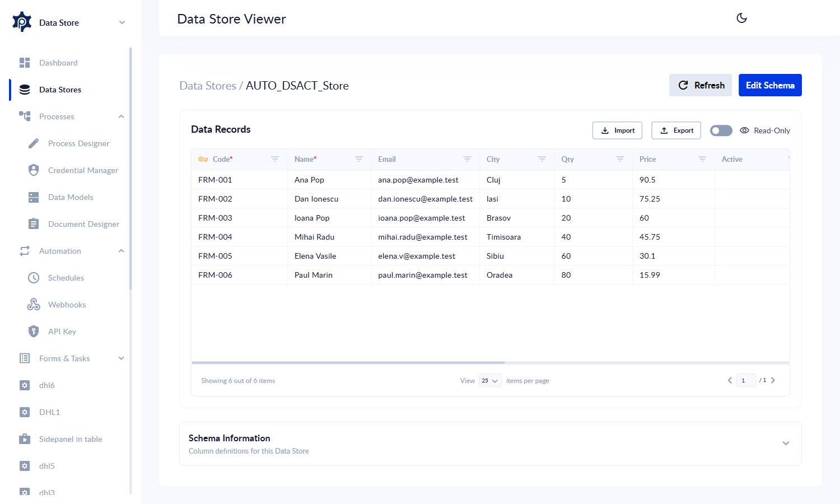This screenshot has height=504, width=840.
Task: Click the dhl6 gear icon
Action: pos(25,385)
